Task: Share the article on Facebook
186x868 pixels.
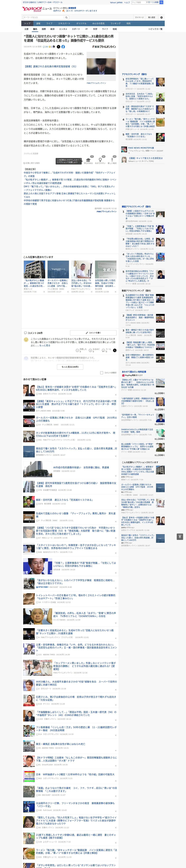Action: click(x=63, y=47)
